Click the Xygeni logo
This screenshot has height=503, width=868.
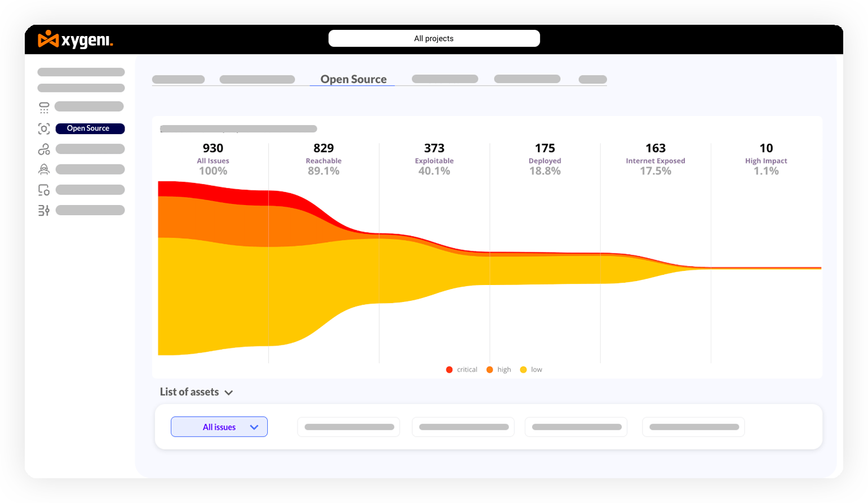pyautogui.click(x=76, y=39)
